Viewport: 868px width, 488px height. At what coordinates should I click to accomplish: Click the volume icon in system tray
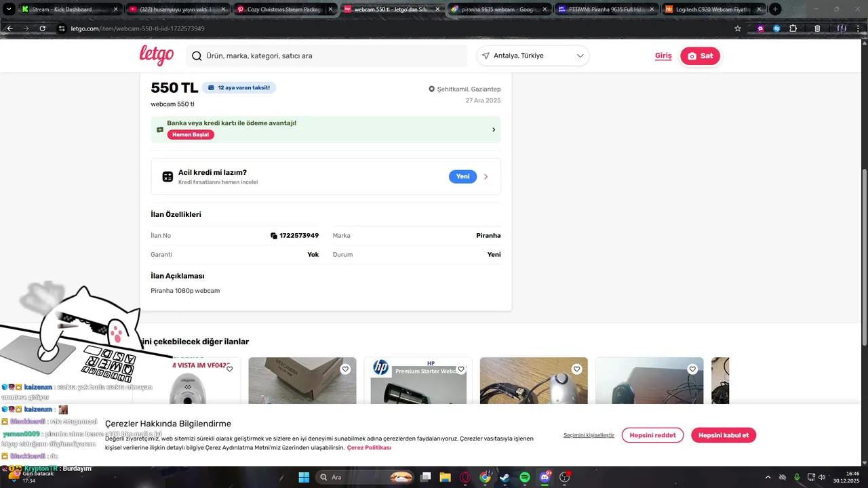(x=822, y=477)
